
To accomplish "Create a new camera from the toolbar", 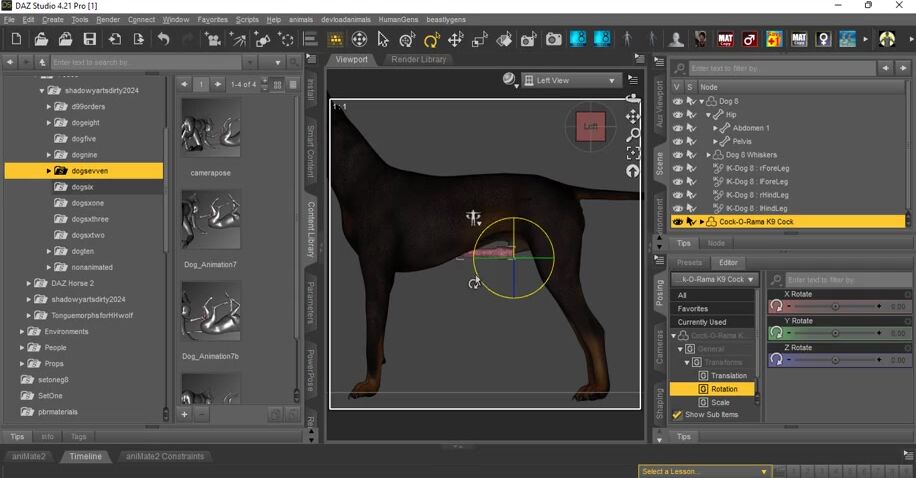I will click(212, 40).
